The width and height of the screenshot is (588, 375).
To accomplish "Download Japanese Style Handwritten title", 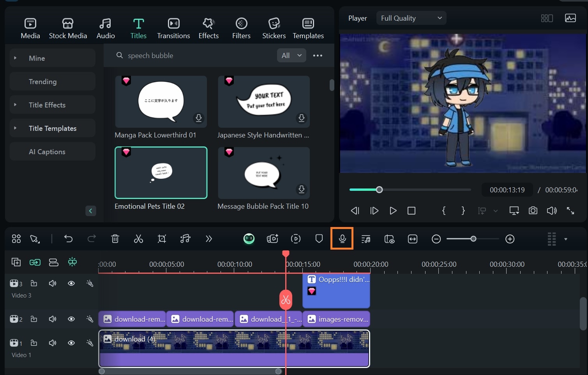I will pyautogui.click(x=302, y=118).
